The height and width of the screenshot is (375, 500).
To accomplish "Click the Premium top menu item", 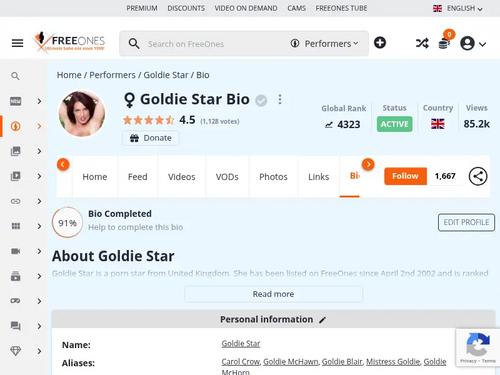I will coord(142,8).
